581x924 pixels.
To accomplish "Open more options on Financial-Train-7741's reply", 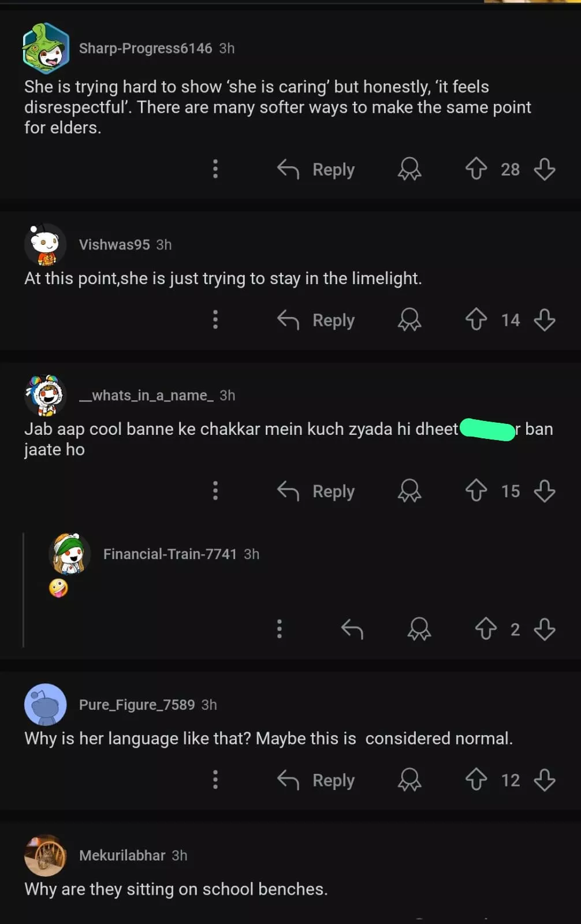I will (x=280, y=629).
